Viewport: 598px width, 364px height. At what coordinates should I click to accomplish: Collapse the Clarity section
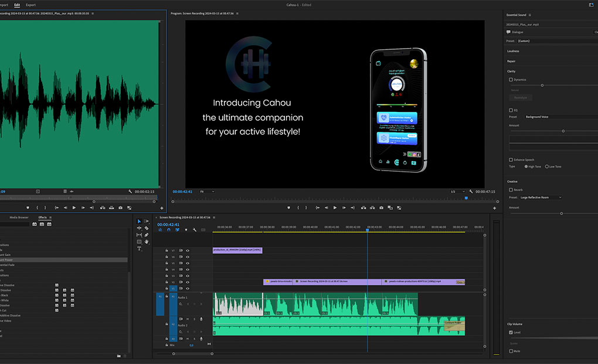click(511, 72)
